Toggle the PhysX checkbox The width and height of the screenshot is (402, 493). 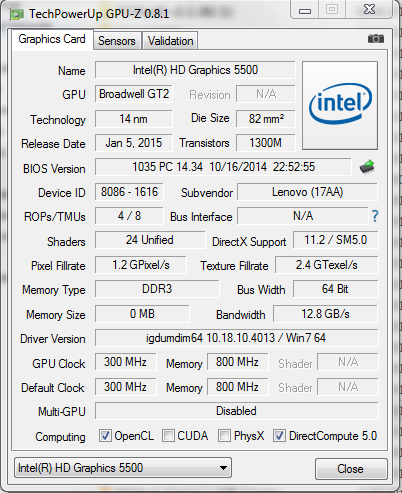point(224,436)
